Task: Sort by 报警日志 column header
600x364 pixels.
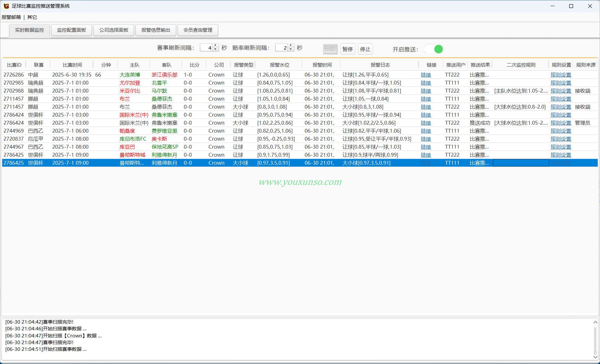Action: [x=380, y=65]
